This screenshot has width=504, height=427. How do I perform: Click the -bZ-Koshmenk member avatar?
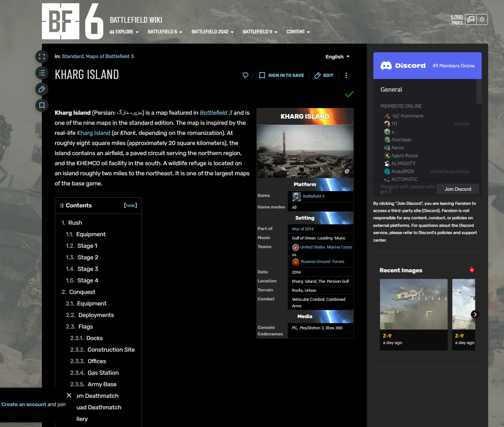tap(387, 116)
